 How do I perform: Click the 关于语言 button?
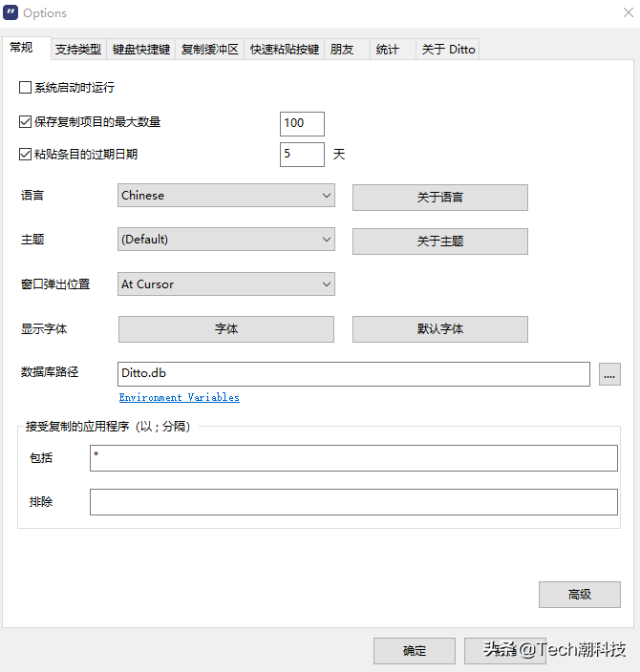pos(439,198)
